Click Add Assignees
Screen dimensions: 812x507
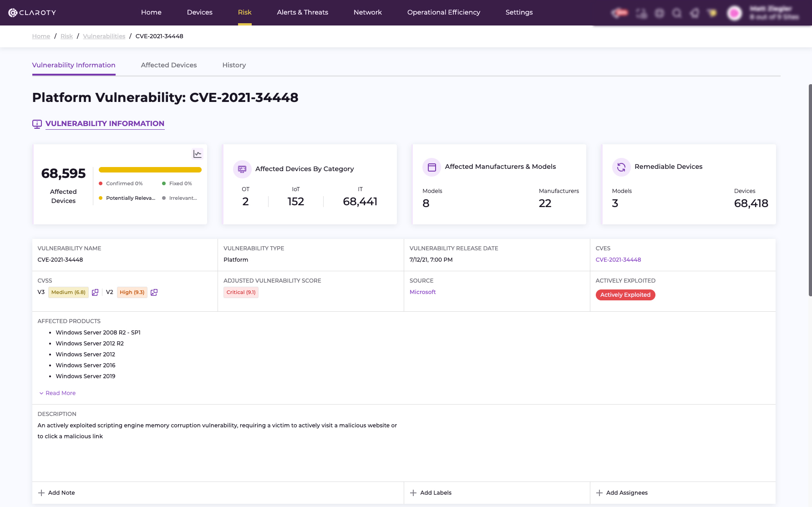pos(622,493)
